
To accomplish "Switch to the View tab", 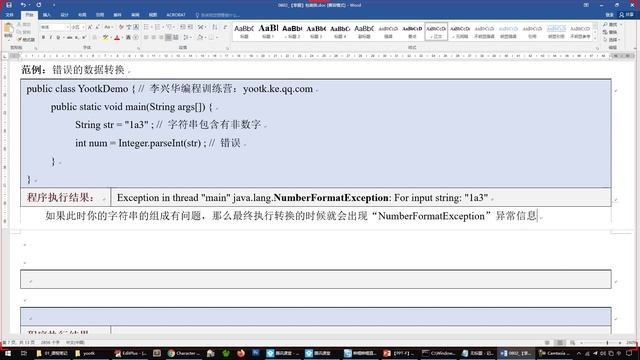I will 153,15.
